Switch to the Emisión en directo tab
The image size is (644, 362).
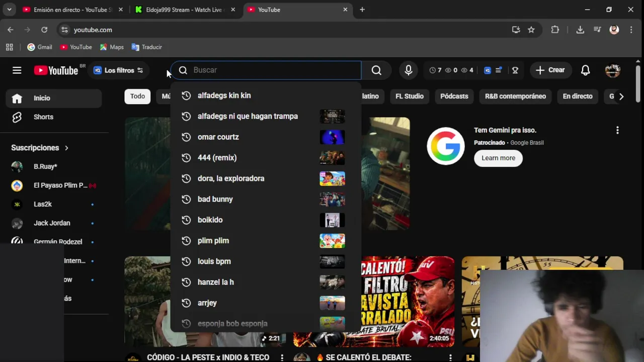72,10
